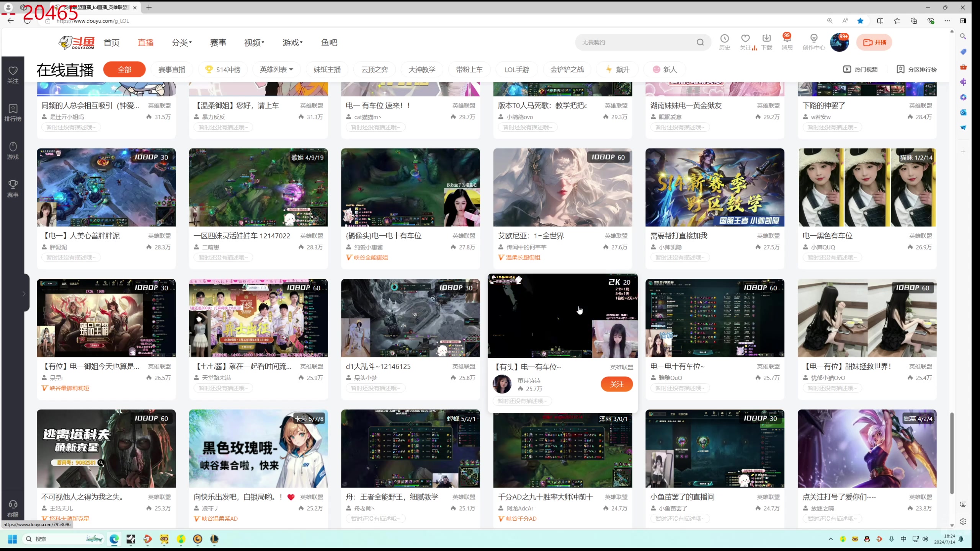Image resolution: width=980 pixels, height=551 pixels.
Task: Open the 创作中心 lightbulb icon
Action: coord(814,42)
